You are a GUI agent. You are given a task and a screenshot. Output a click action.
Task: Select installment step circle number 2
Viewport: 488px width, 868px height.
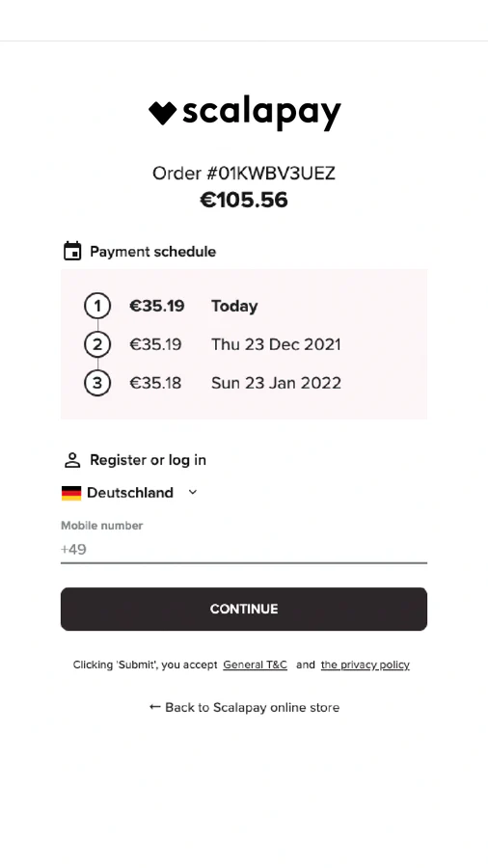pyautogui.click(x=97, y=344)
